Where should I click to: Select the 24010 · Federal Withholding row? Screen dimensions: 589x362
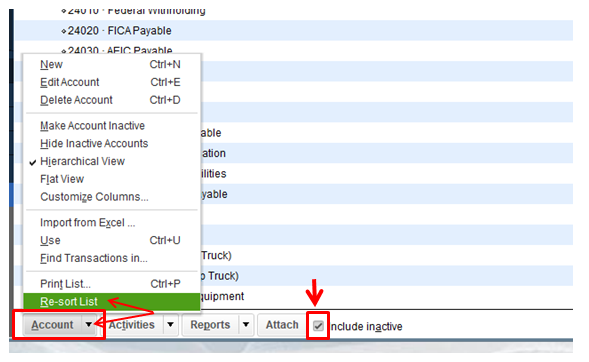294,15
